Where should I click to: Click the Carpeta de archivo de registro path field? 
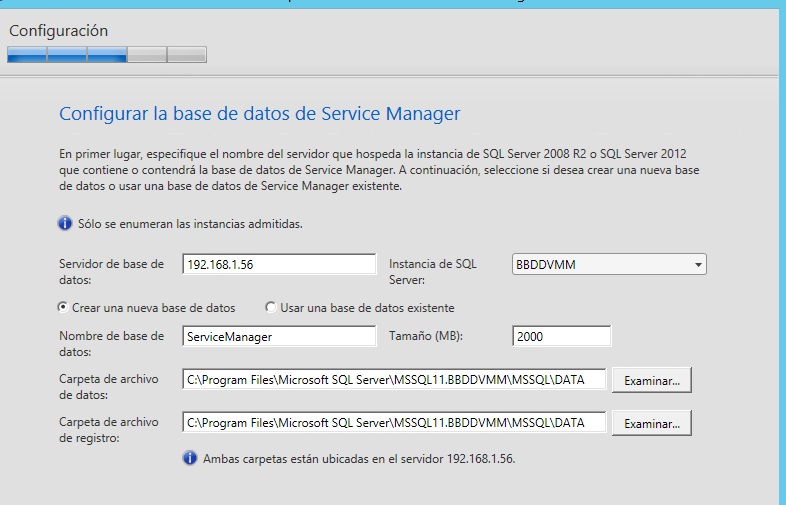395,423
